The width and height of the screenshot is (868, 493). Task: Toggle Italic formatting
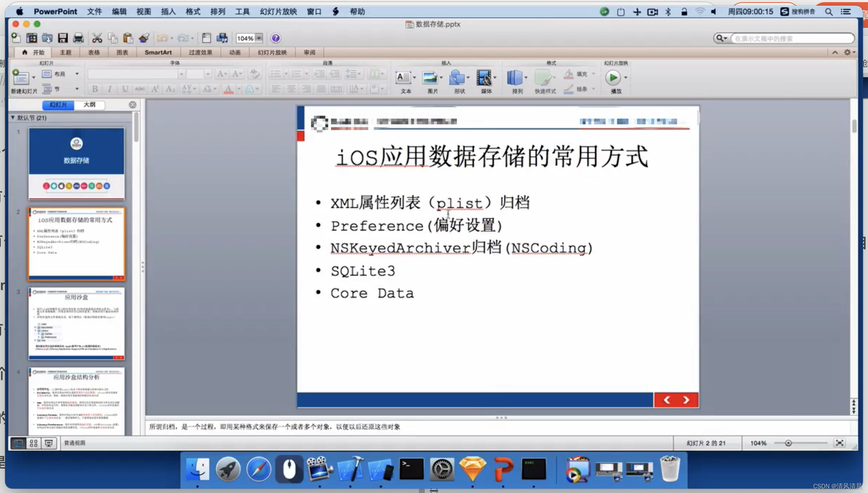coord(110,89)
